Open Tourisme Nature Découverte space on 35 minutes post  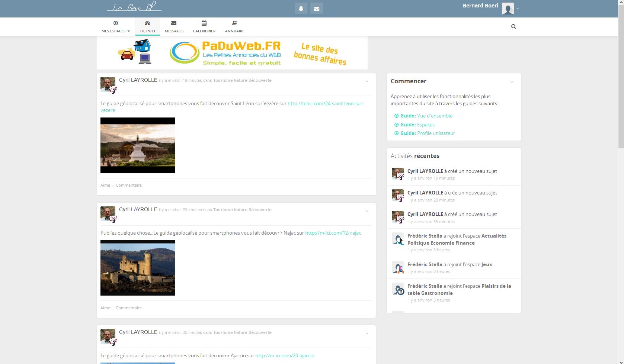(x=242, y=332)
